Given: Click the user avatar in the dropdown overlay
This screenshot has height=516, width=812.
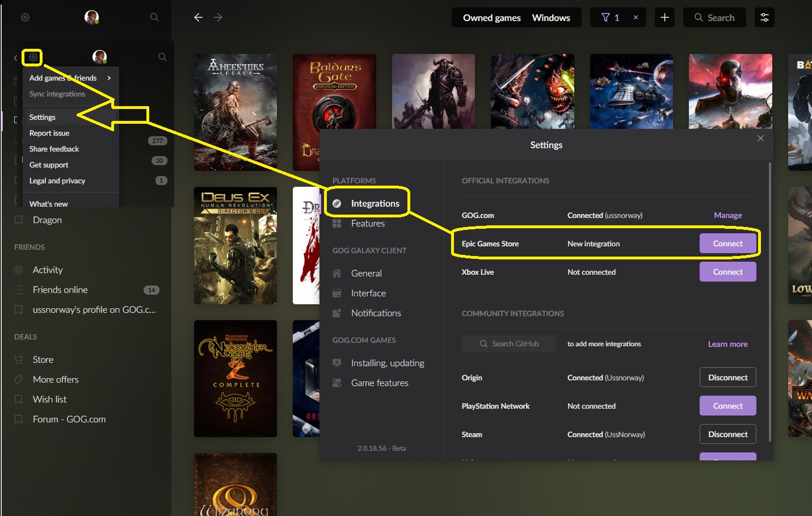Looking at the screenshot, I should [x=99, y=57].
